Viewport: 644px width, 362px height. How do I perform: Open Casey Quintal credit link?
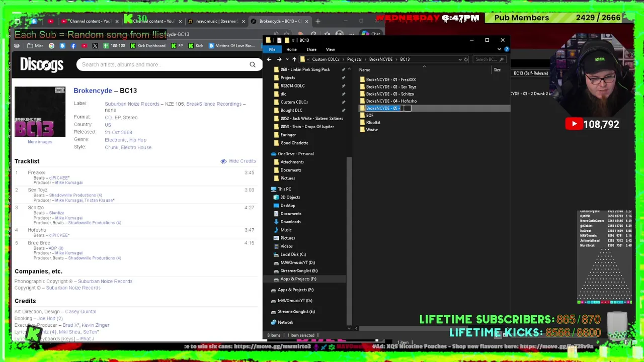(81, 312)
